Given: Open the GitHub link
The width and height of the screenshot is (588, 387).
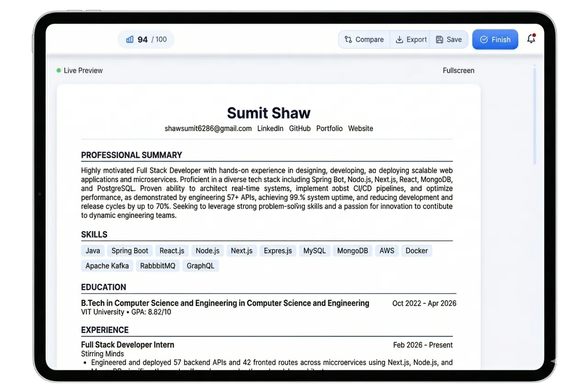Looking at the screenshot, I should pyautogui.click(x=300, y=129).
